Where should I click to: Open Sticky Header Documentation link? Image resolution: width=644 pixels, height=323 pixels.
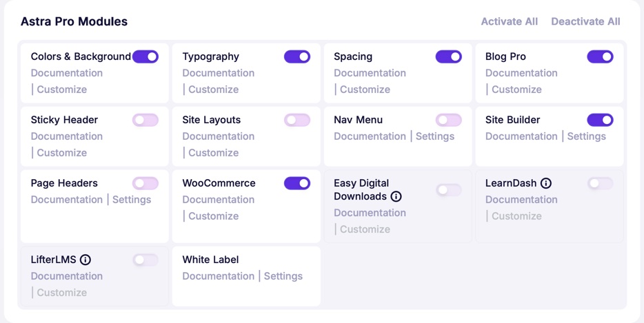pyautogui.click(x=66, y=136)
